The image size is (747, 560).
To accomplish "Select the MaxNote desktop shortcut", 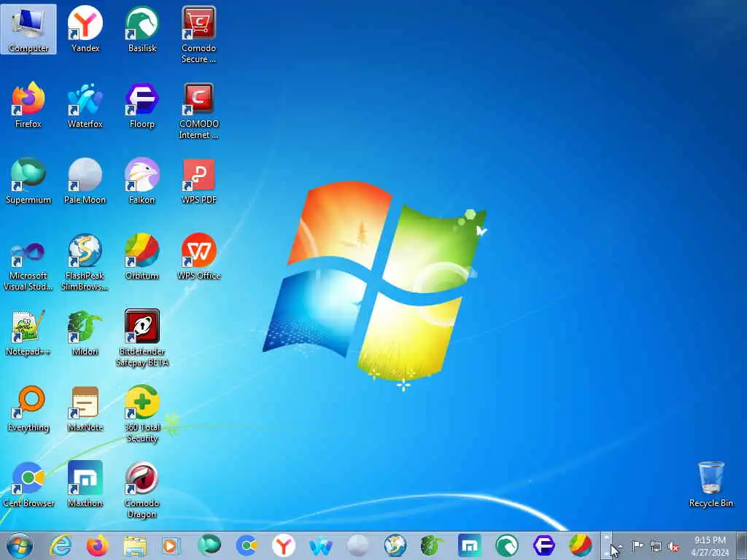I will 85,408.
